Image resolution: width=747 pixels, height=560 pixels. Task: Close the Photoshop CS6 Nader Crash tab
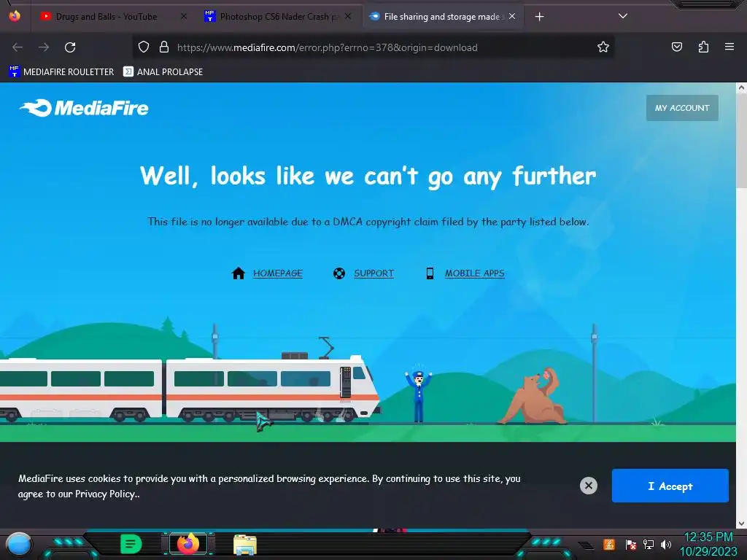(x=348, y=17)
